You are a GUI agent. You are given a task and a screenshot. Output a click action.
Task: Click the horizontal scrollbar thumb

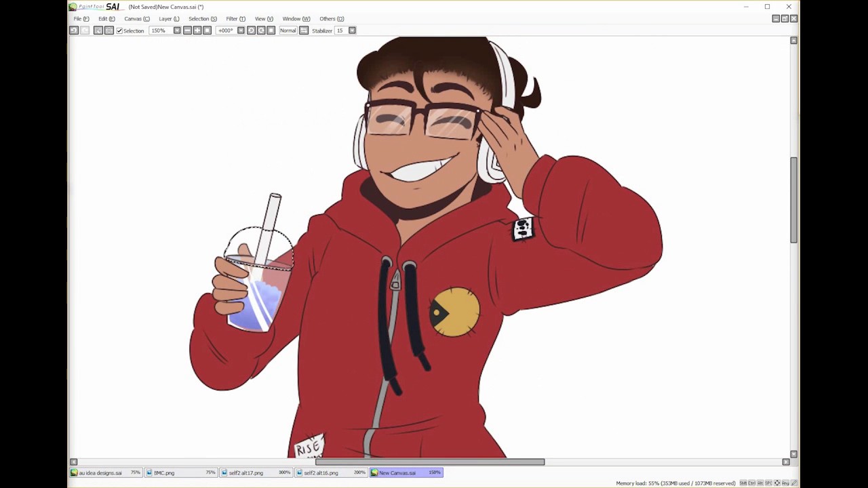click(x=430, y=462)
